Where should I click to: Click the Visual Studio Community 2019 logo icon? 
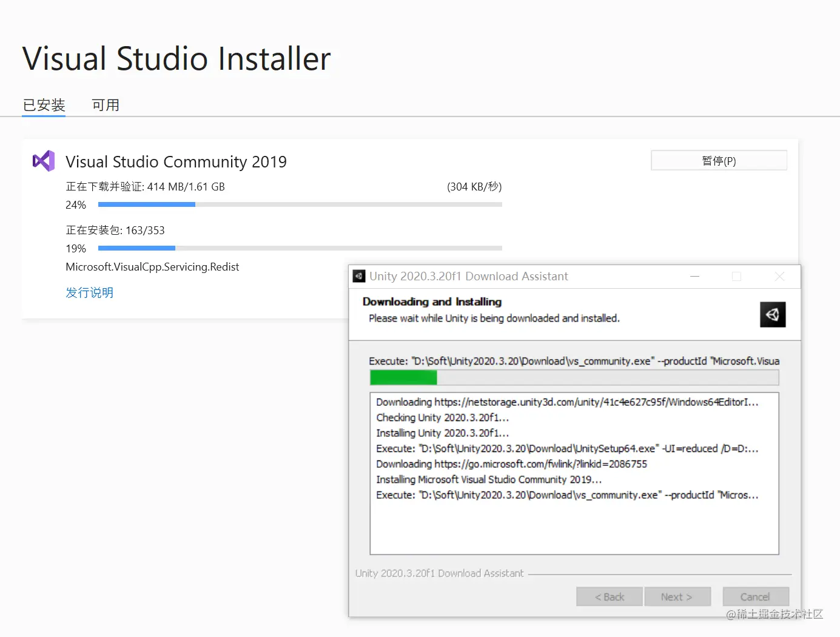point(44,161)
